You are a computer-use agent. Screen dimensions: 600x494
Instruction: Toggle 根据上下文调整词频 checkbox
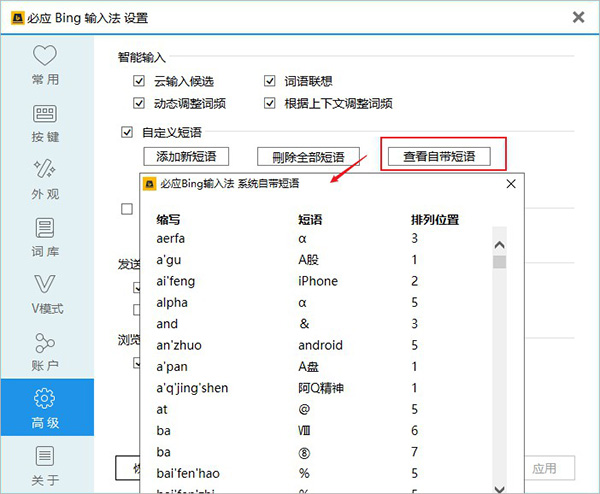pyautogui.click(x=270, y=103)
